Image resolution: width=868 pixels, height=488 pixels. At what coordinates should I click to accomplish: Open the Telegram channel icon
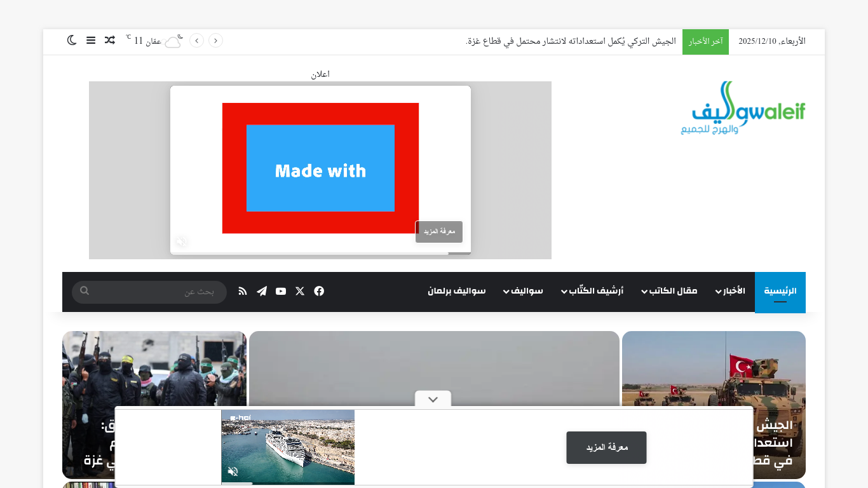pos(261,291)
